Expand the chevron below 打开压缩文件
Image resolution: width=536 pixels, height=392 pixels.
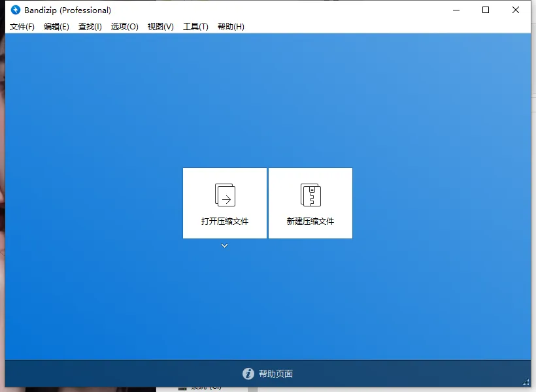pyautogui.click(x=224, y=245)
